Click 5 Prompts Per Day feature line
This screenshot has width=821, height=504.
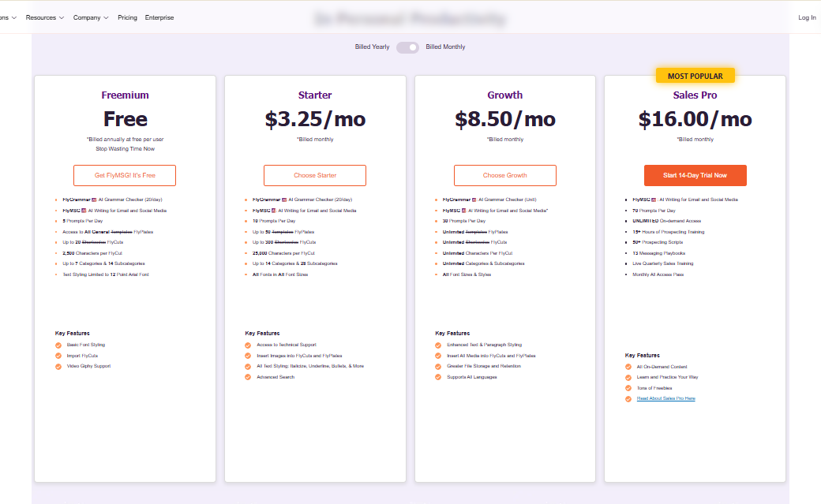[x=83, y=221]
